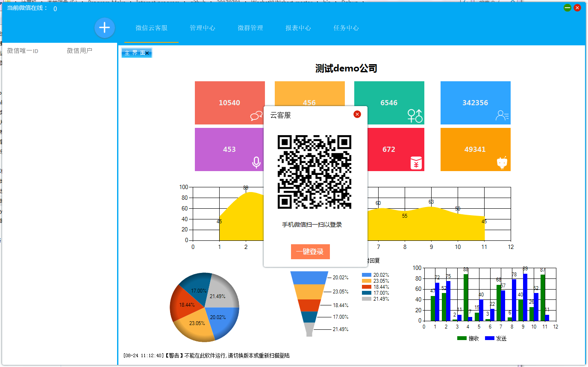Viewport: 588px width, 367px height.
Task: Click the green bar labeled 87 in the bar chart
Action: tap(543, 298)
